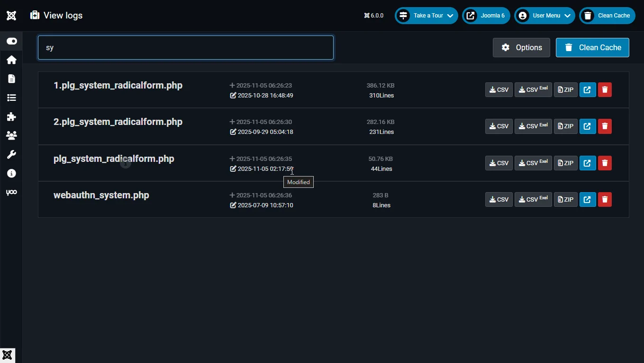Click the search field containing 'sy'

tap(185, 47)
